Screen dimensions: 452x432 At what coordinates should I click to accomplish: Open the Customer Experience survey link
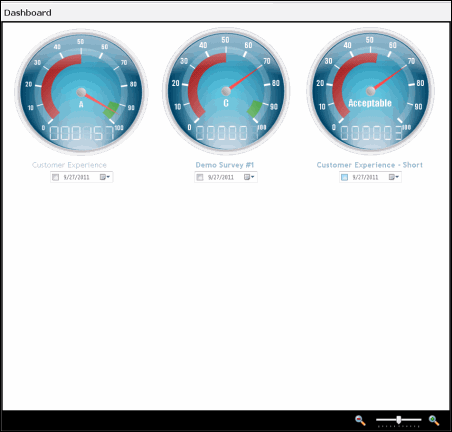point(69,165)
